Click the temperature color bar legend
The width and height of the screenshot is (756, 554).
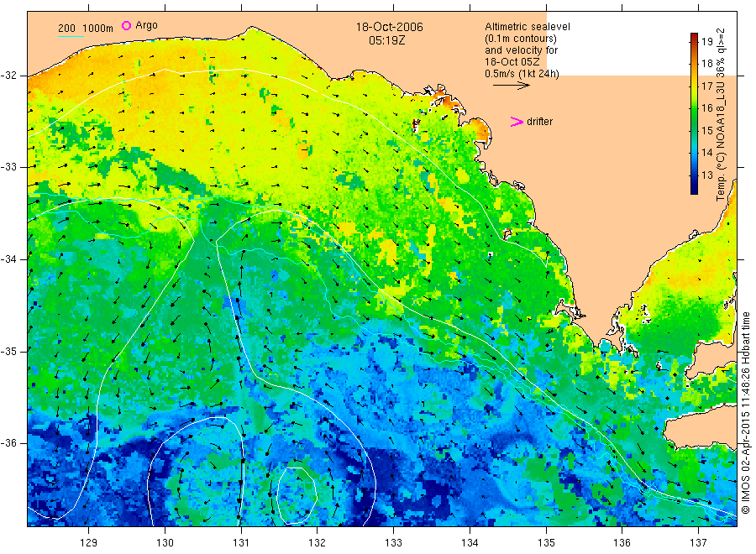pos(695,113)
